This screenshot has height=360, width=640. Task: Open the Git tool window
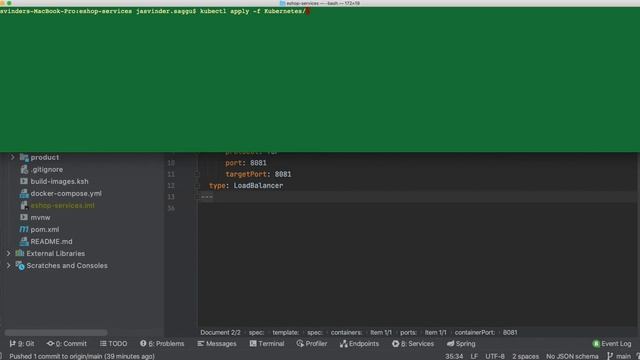click(22, 344)
